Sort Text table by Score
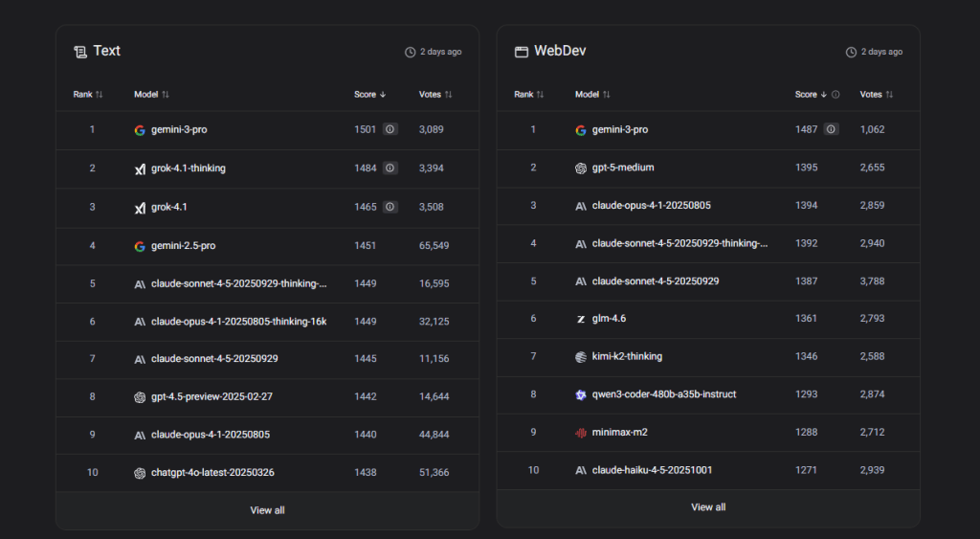The image size is (980, 539). 370,95
